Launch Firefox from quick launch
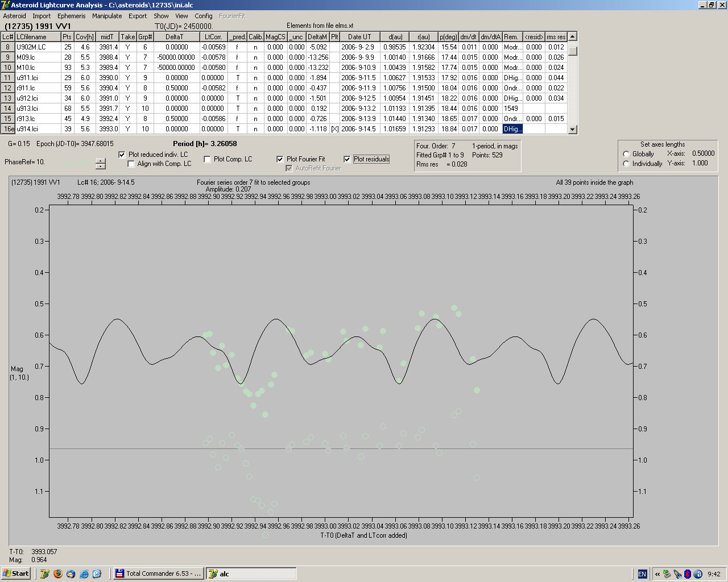 click(x=58, y=574)
